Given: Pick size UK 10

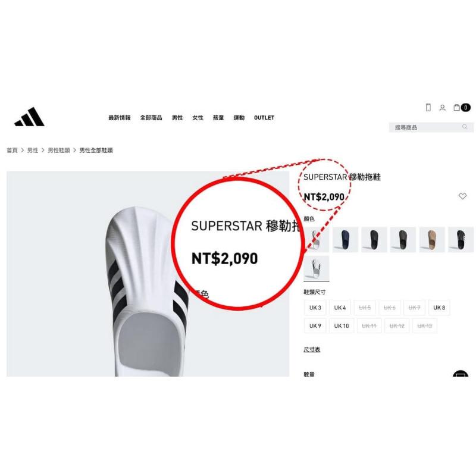Looking at the screenshot, I should click(x=341, y=325).
